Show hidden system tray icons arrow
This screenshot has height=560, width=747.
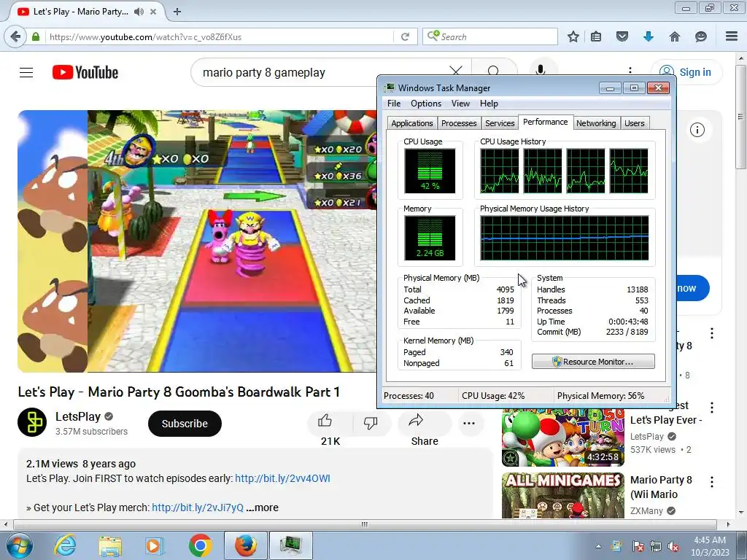click(598, 546)
